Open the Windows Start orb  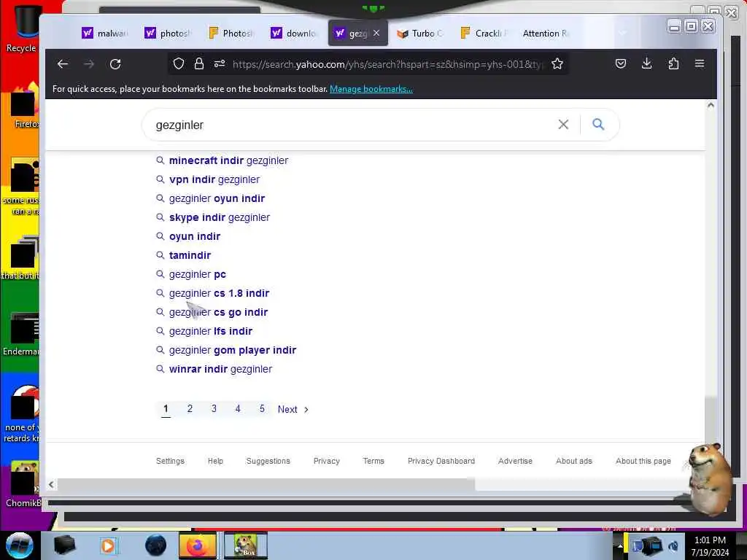point(20,545)
